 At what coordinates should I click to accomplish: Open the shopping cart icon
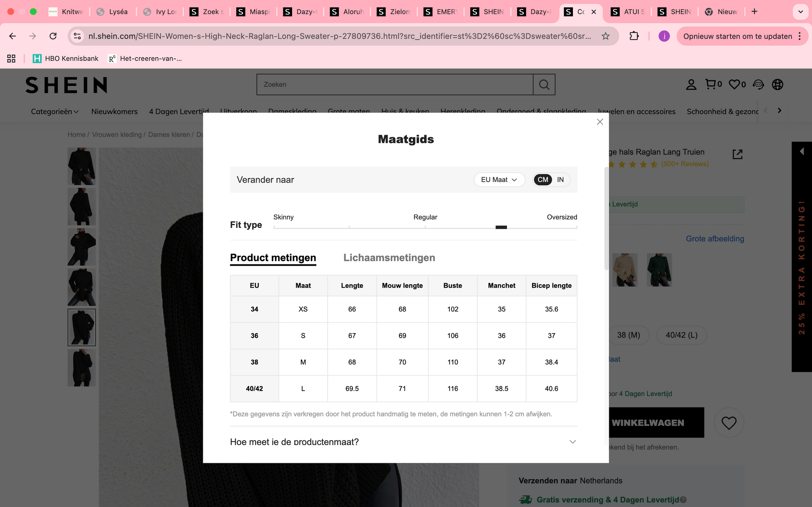point(710,84)
